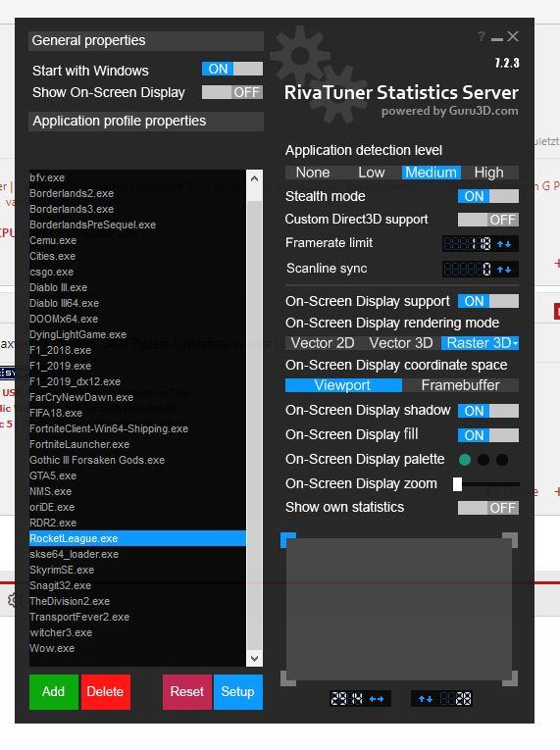
Task: Click the OSD position preview area
Action: tap(399, 610)
